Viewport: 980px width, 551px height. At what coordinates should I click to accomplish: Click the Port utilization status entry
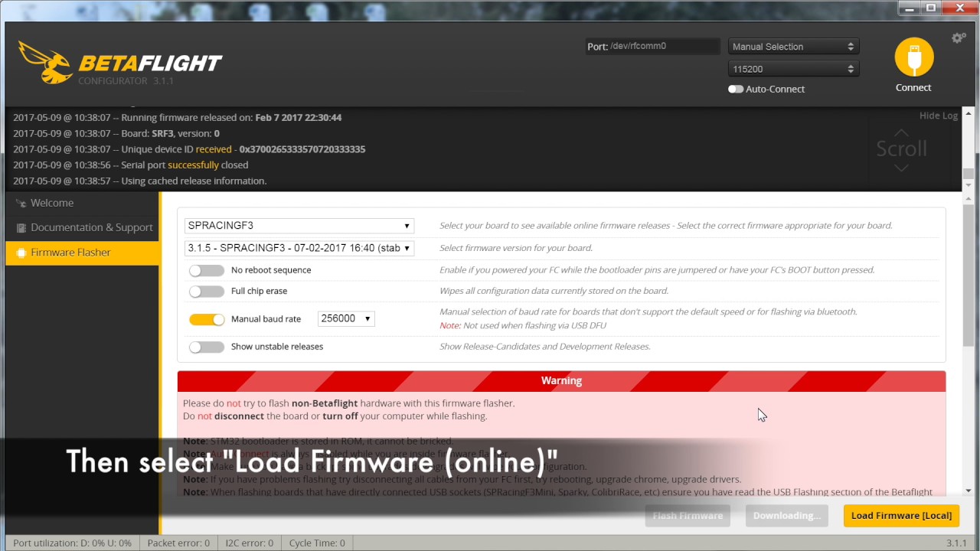(72, 543)
